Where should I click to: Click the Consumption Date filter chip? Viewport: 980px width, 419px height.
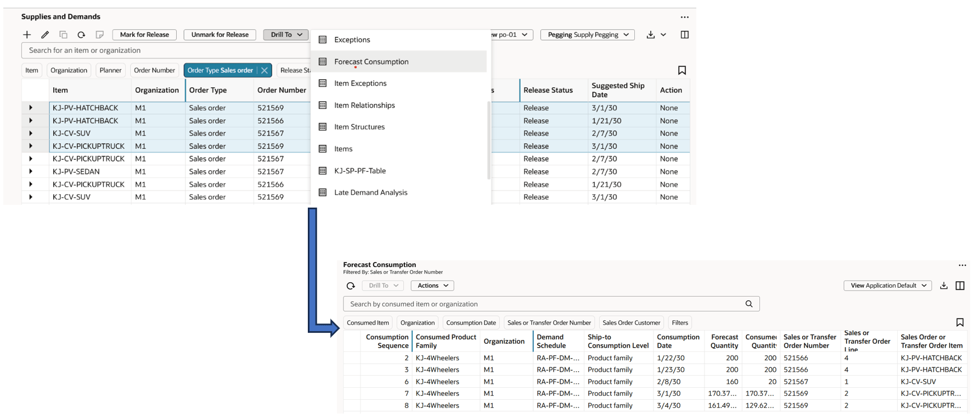coord(471,323)
